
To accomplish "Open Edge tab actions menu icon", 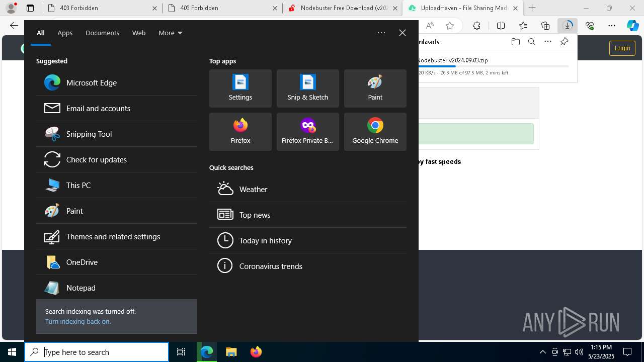I will 30,8.
